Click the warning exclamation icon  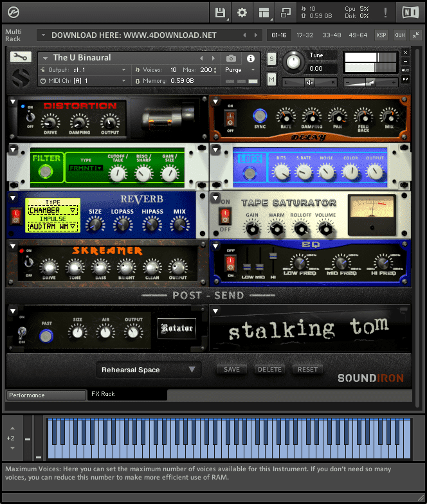click(385, 13)
